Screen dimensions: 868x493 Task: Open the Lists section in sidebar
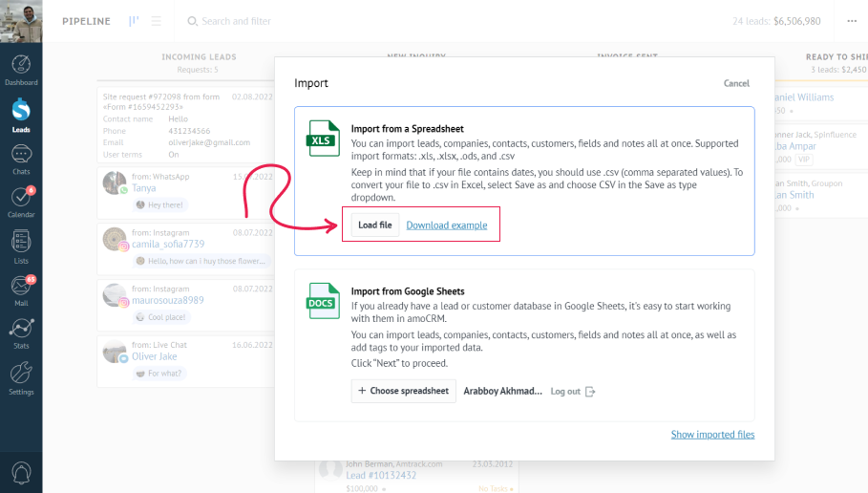point(21,247)
